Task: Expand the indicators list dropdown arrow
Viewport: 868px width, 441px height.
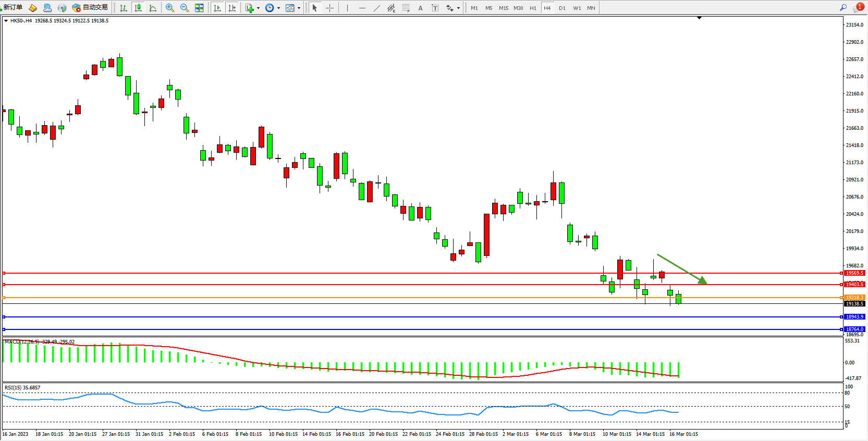Action: 258,8
